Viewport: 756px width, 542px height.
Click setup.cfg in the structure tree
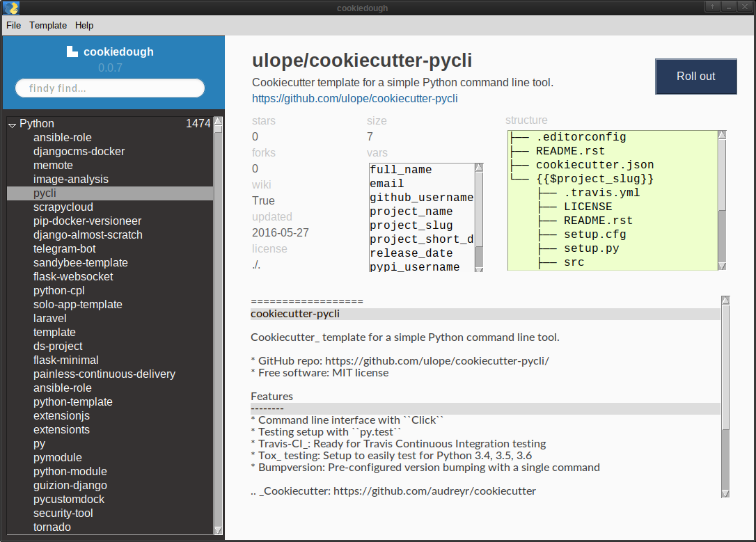coord(595,235)
